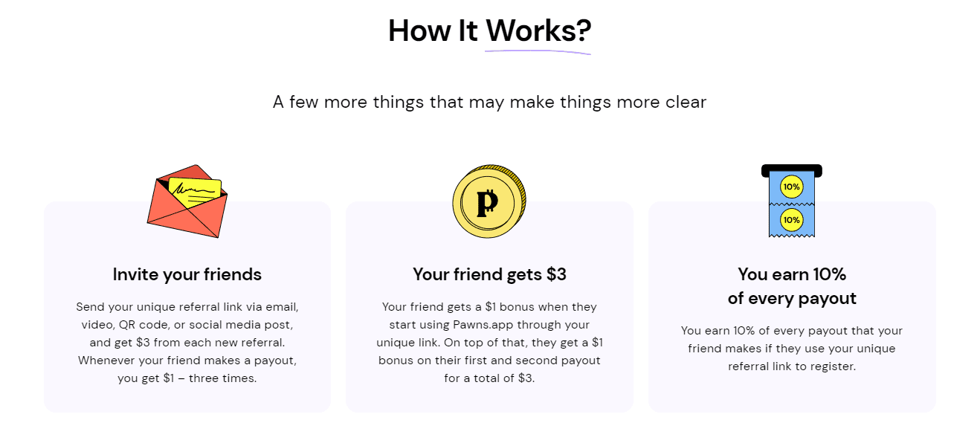Click the Your friend gets $3 card background

[x=489, y=306]
